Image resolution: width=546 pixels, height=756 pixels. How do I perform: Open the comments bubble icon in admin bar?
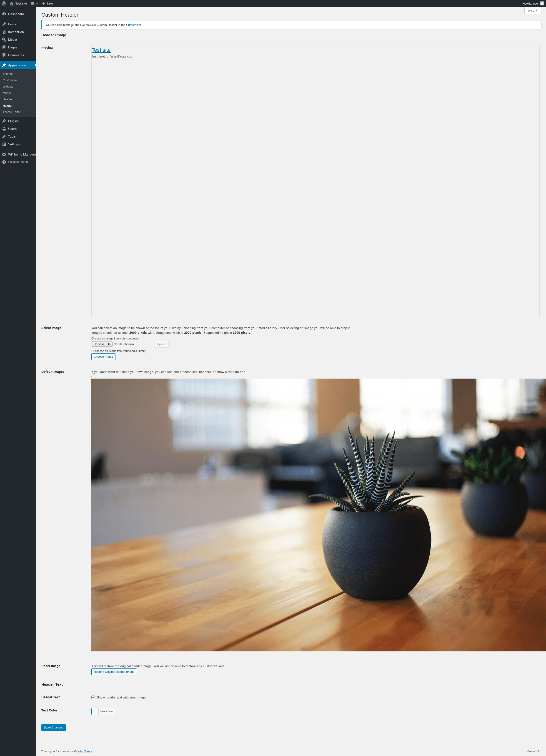33,4
